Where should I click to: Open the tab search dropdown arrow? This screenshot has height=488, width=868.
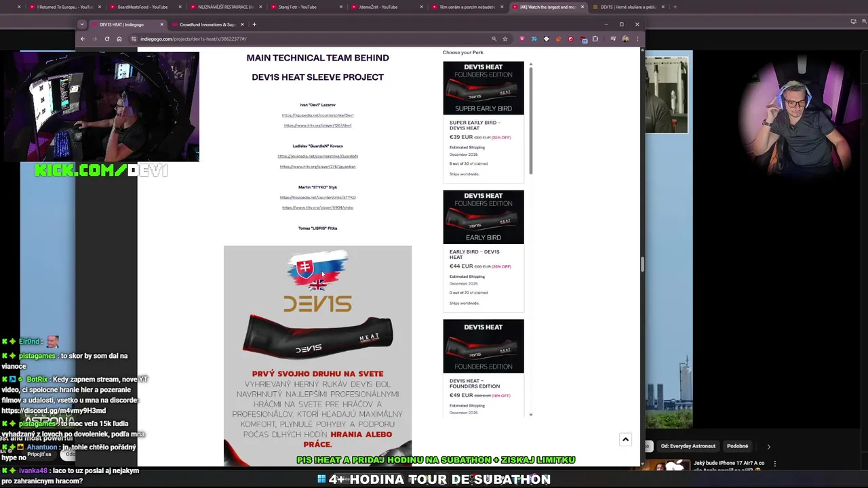(x=82, y=24)
